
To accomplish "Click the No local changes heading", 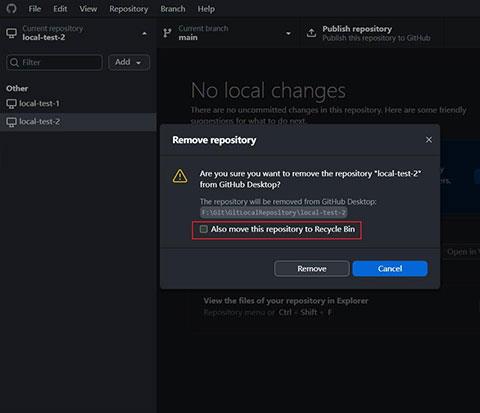I will coord(268,91).
